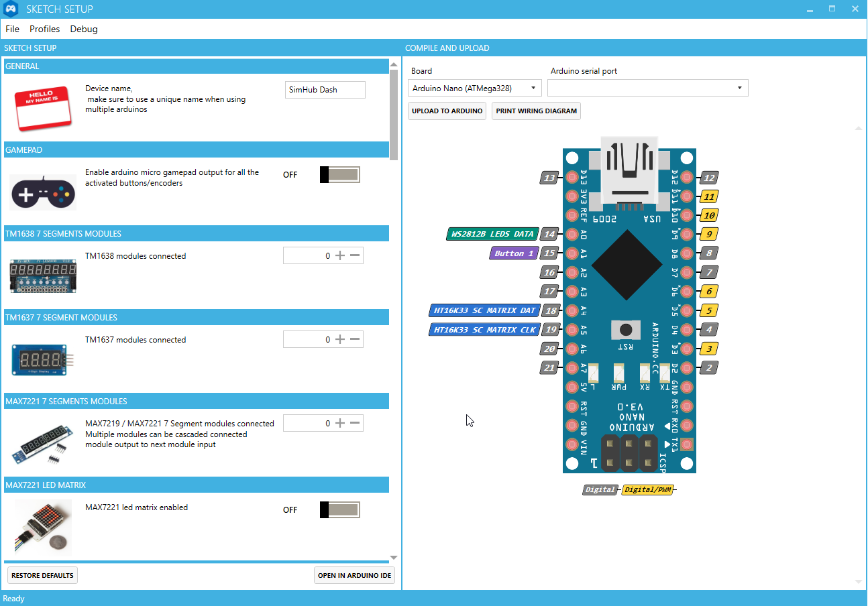Viewport: 868px width, 606px height.
Task: Click pin 16 label next to A2
Action: pyautogui.click(x=550, y=272)
